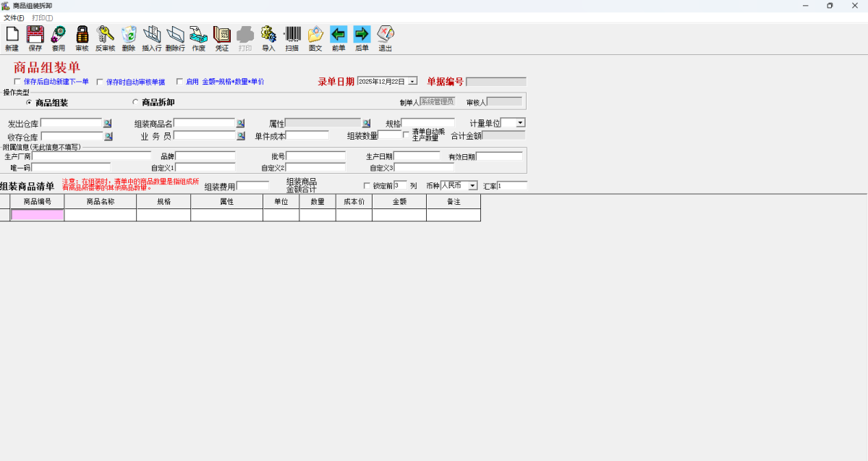Open the 文件(F) menu
This screenshot has height=461, width=868.
pos(14,16)
